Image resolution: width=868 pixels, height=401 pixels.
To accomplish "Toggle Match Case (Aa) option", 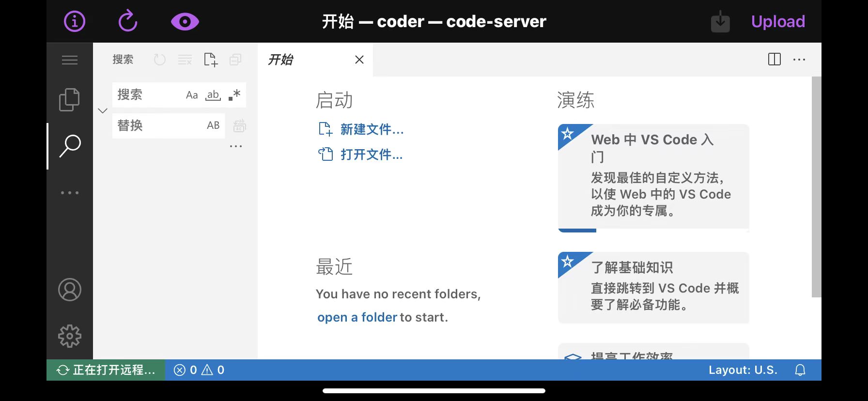I will click(192, 95).
